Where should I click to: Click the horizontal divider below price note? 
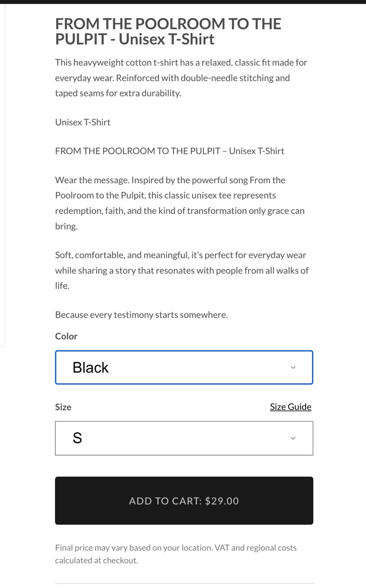pos(184,583)
